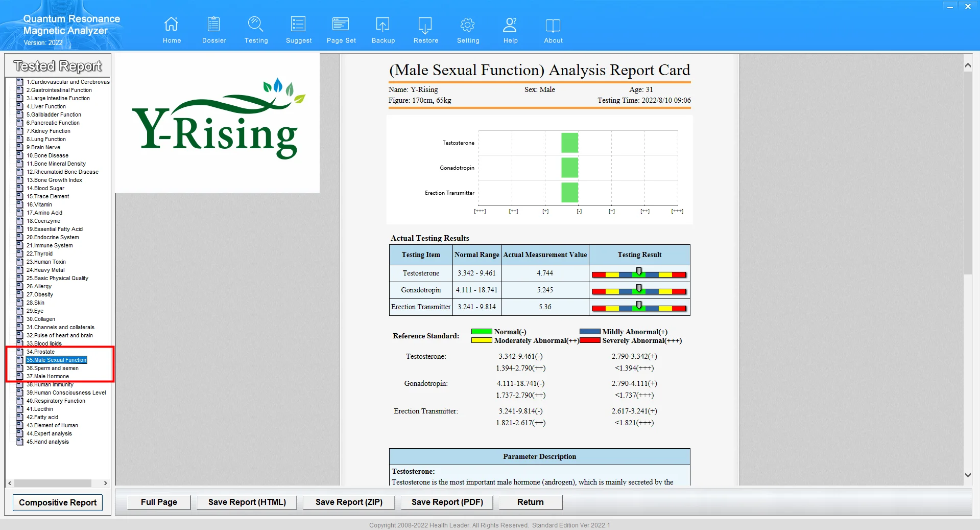Minimize the analyzer window
Viewport: 980px width, 530px height.
(950, 7)
